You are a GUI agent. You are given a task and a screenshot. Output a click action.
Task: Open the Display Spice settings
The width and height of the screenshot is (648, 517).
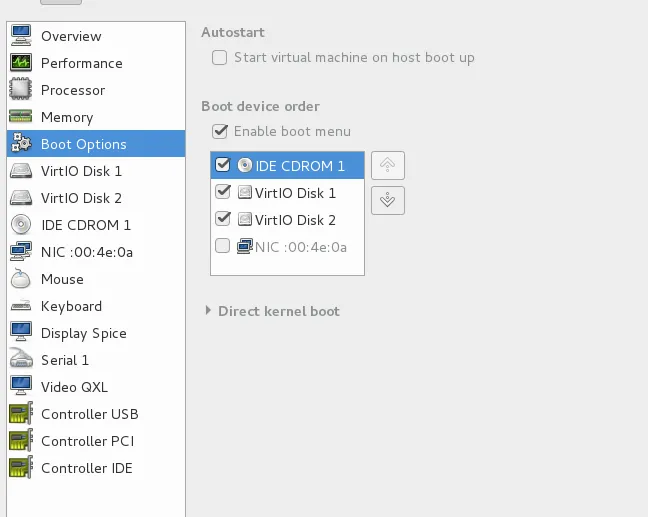tap(83, 333)
